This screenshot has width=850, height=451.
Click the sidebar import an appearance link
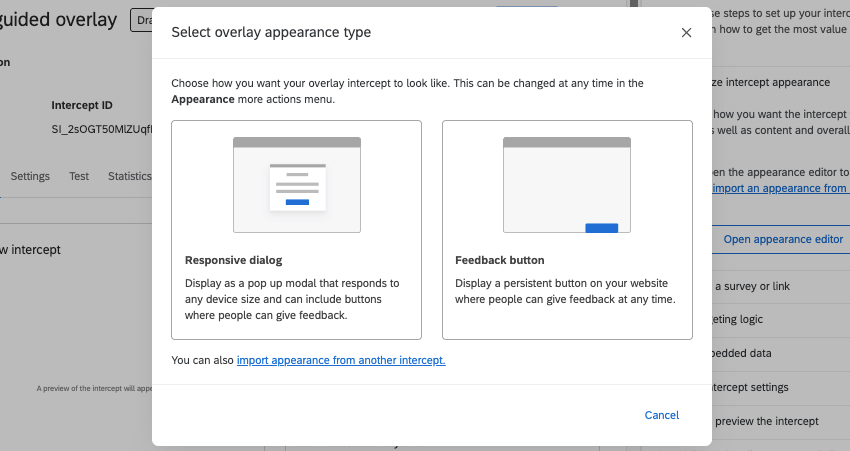(780, 188)
